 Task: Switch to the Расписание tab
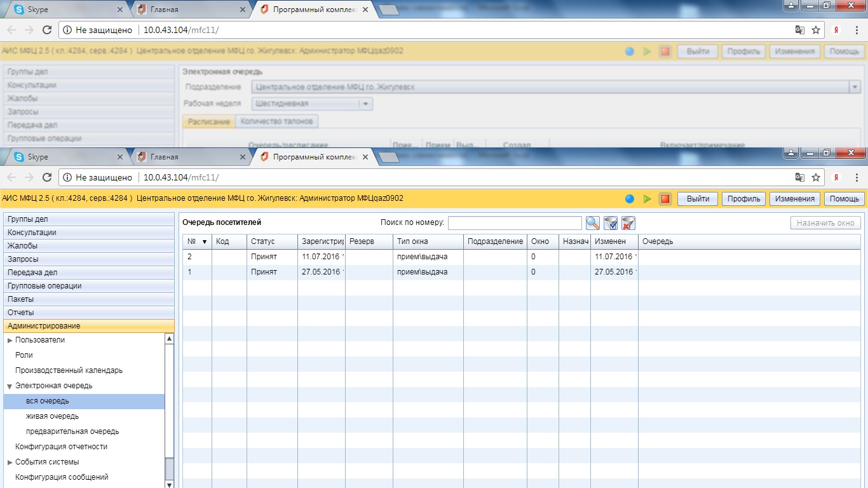pyautogui.click(x=209, y=121)
